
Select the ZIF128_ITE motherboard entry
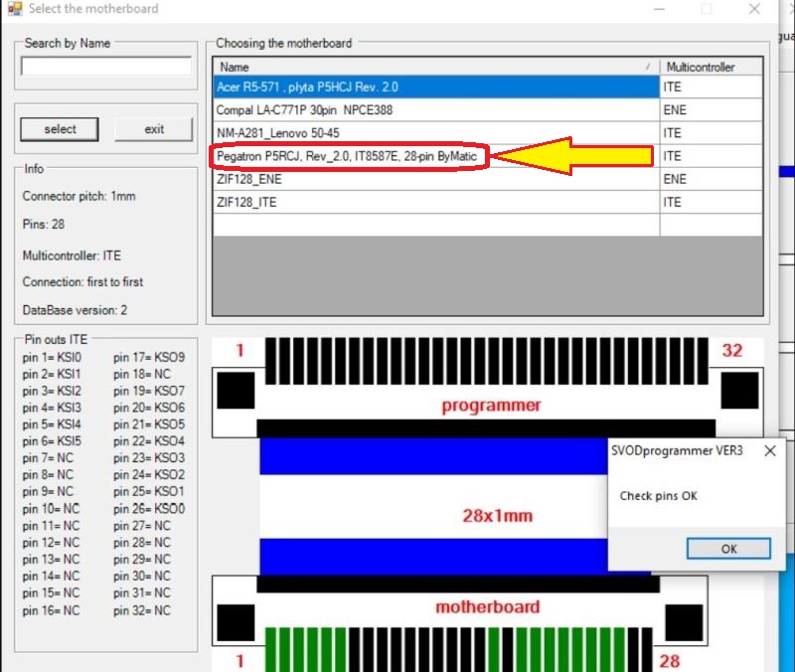point(436,203)
